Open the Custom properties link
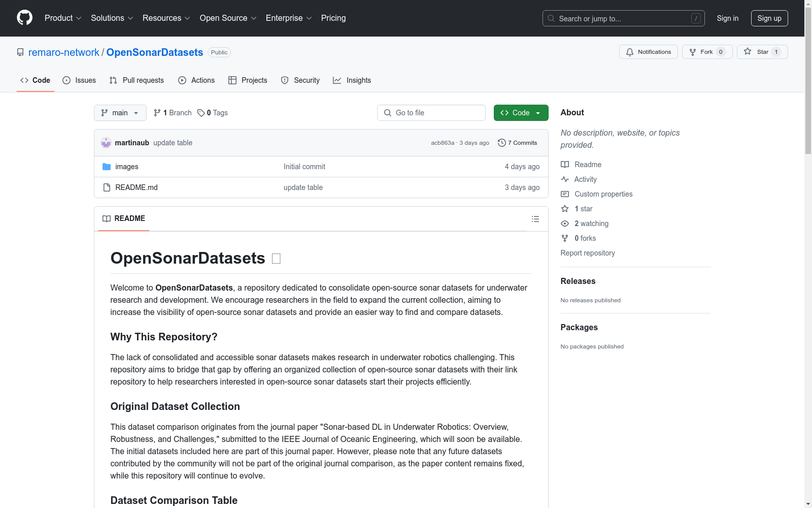 (597, 194)
